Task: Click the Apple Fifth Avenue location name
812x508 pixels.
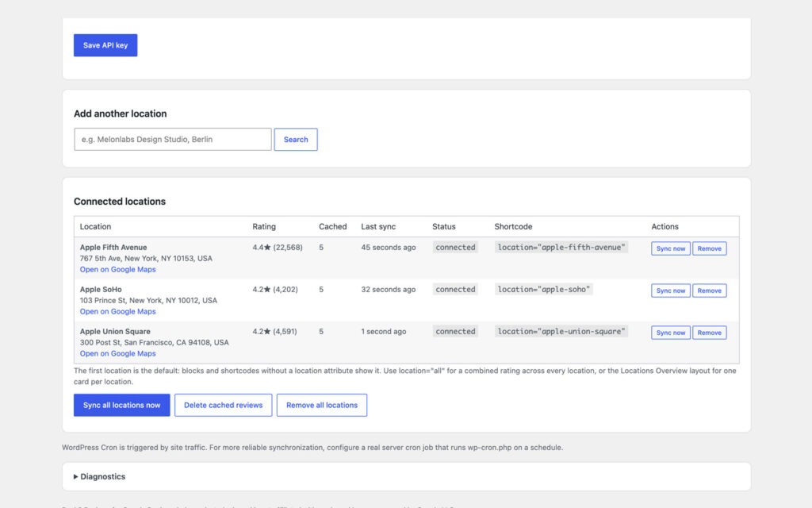Action: (113, 248)
